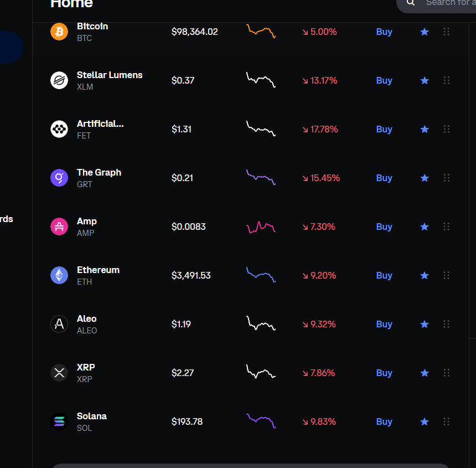The height and width of the screenshot is (468, 476).
Task: Click drag handle dots on The Graph row
Action: (x=446, y=178)
